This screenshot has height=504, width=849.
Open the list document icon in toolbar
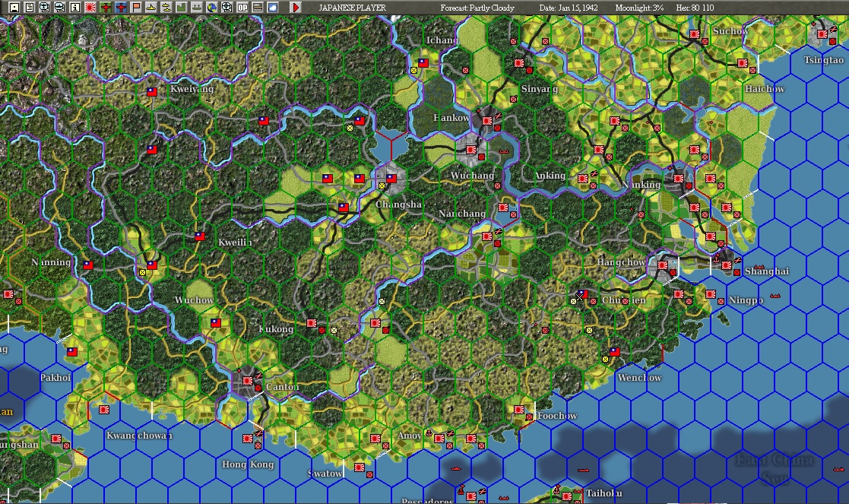[29, 8]
